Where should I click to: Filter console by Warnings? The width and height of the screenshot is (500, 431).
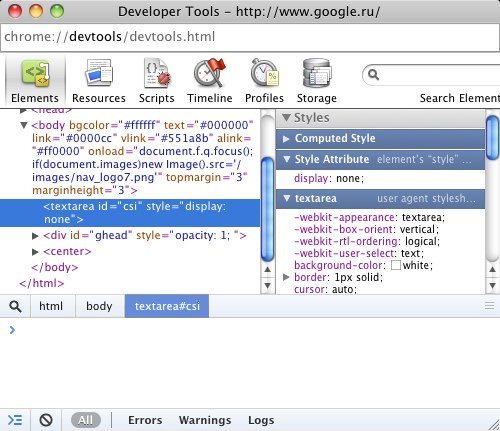[x=205, y=420]
